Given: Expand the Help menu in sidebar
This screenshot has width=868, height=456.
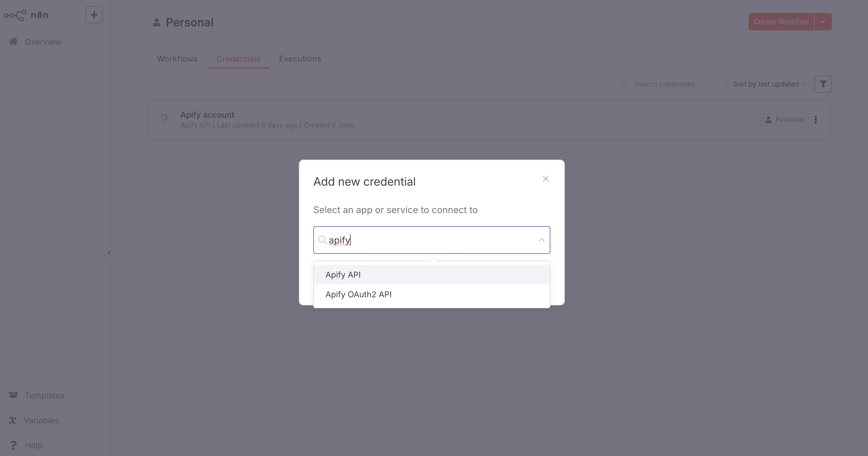Looking at the screenshot, I should click(x=50, y=445).
